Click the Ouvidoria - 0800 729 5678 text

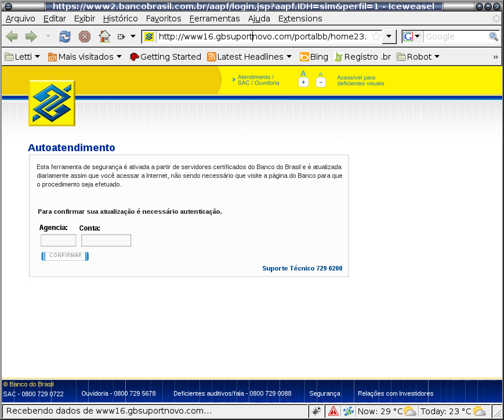118,393
